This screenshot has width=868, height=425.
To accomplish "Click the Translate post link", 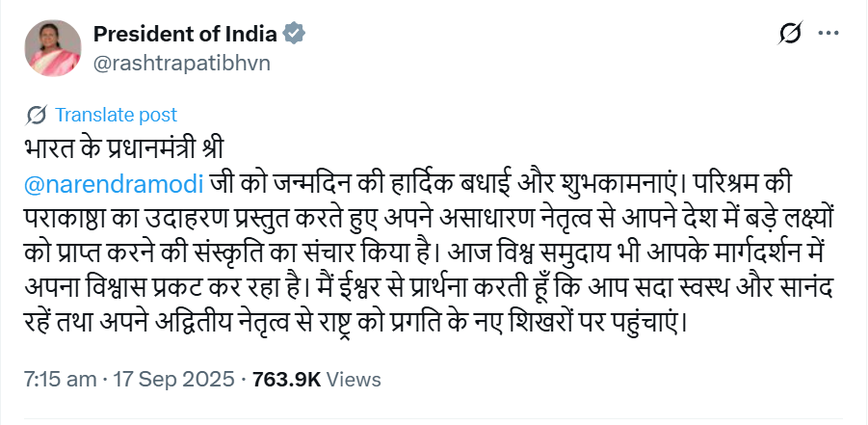I will click(x=116, y=116).
